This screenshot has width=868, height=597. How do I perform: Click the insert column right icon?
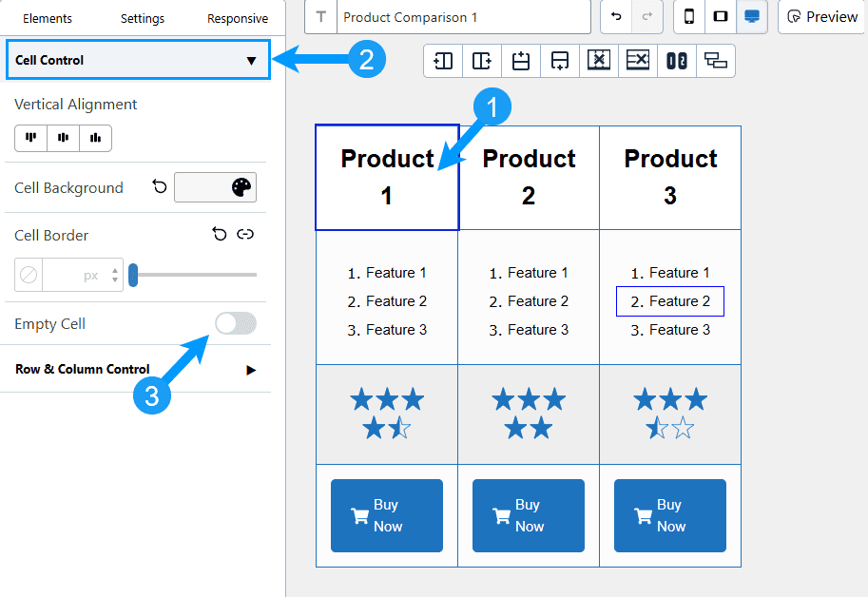pos(482,61)
